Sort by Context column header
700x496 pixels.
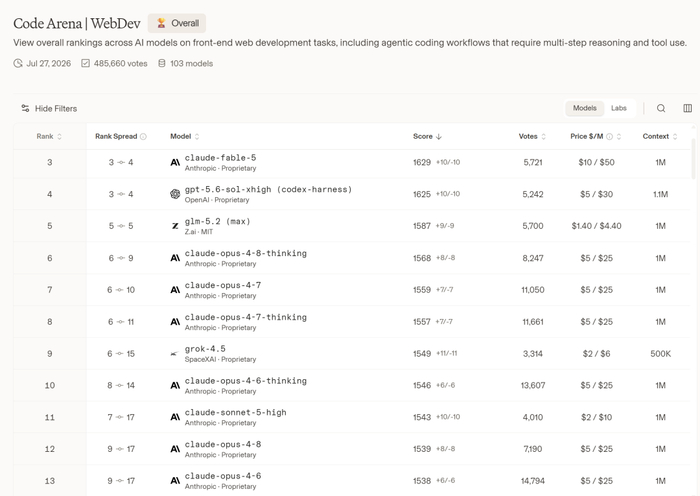(660, 137)
